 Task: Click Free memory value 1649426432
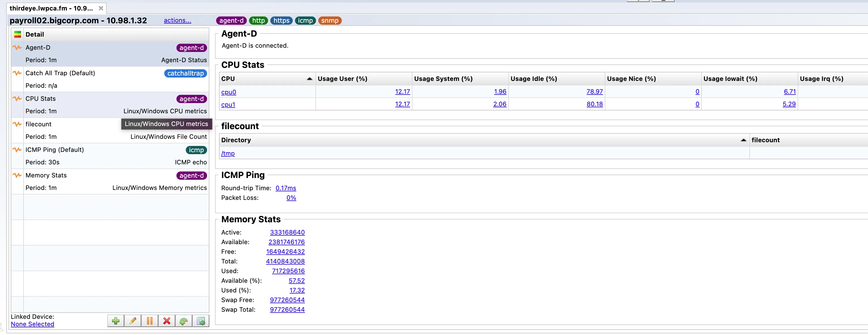(285, 252)
